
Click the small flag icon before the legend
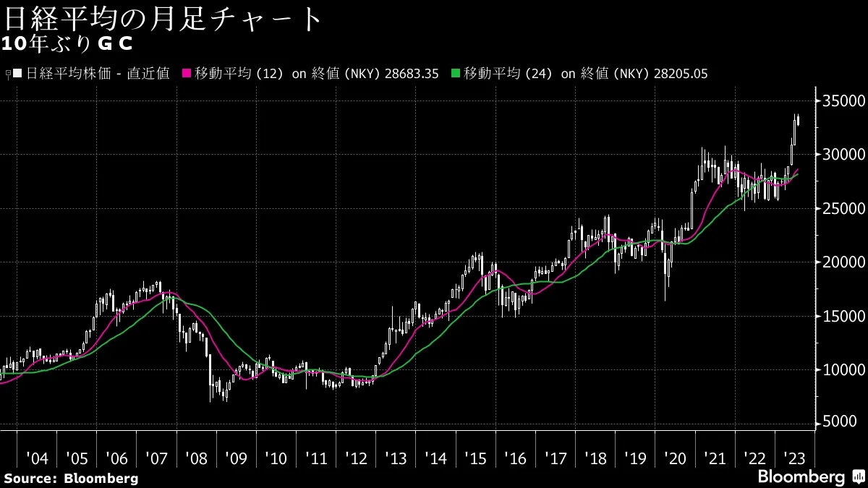7,73
